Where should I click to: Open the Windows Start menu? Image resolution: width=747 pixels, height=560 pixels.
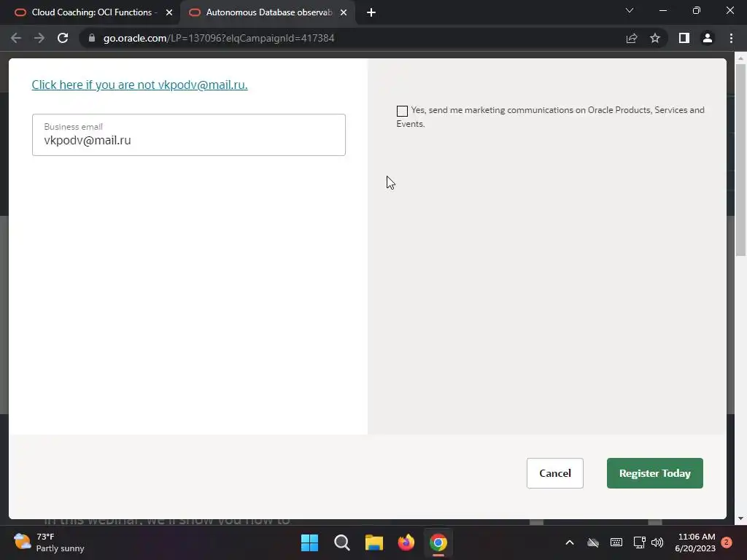pyautogui.click(x=309, y=542)
